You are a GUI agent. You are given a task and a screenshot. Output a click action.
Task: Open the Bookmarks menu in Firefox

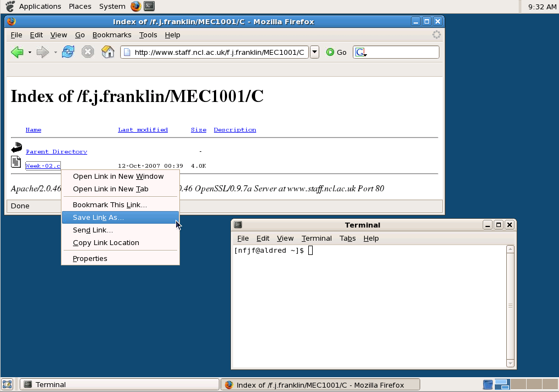pos(112,35)
